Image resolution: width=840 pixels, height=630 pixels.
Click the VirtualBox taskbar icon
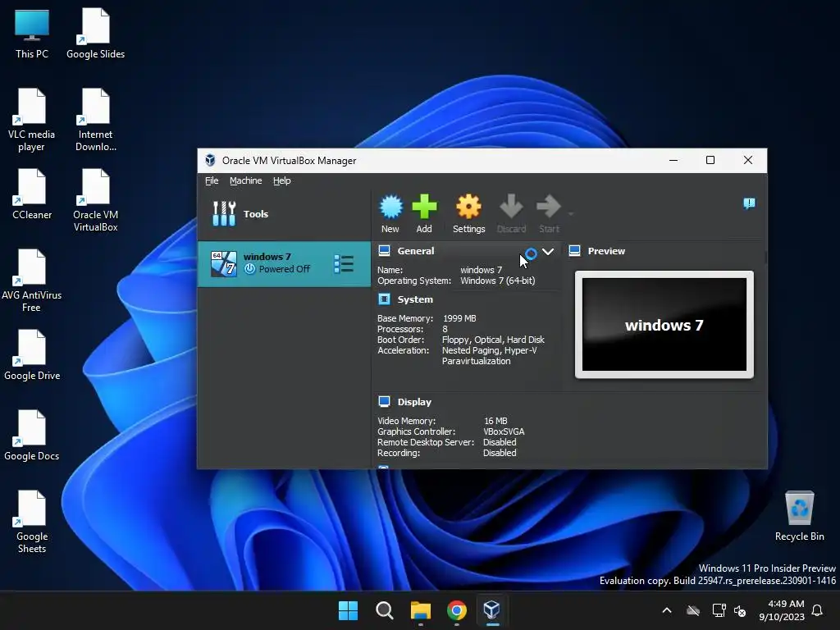point(492,610)
